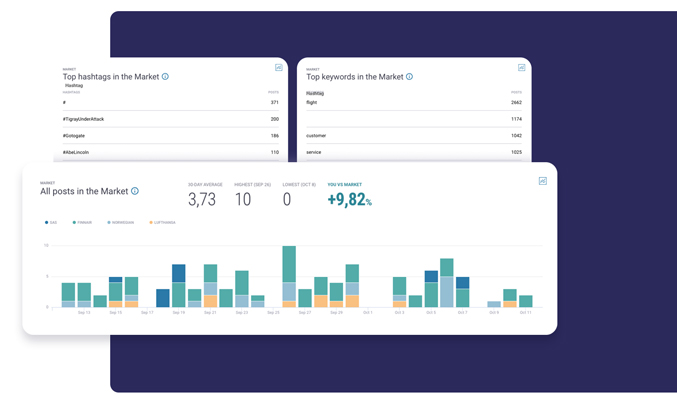Screen dimensions: 677x404
Task: Toggle Lufthansa series in chart legend
Action: tap(162, 223)
